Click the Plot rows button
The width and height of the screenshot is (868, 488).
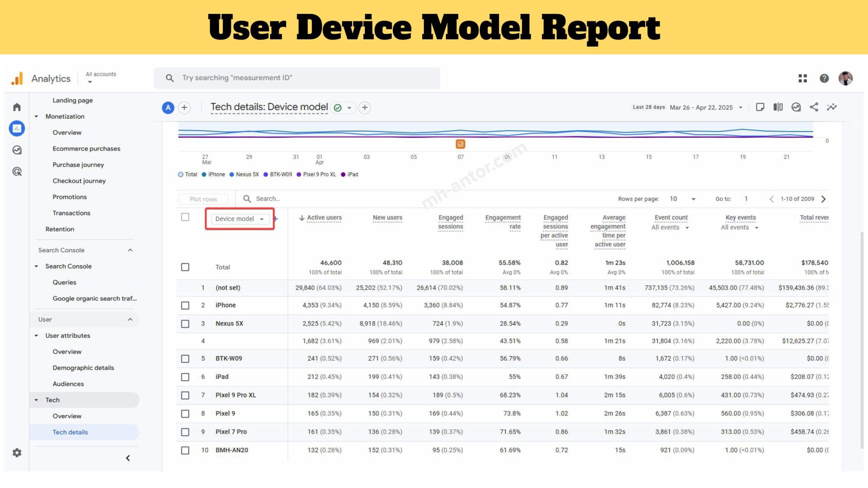pyautogui.click(x=203, y=199)
